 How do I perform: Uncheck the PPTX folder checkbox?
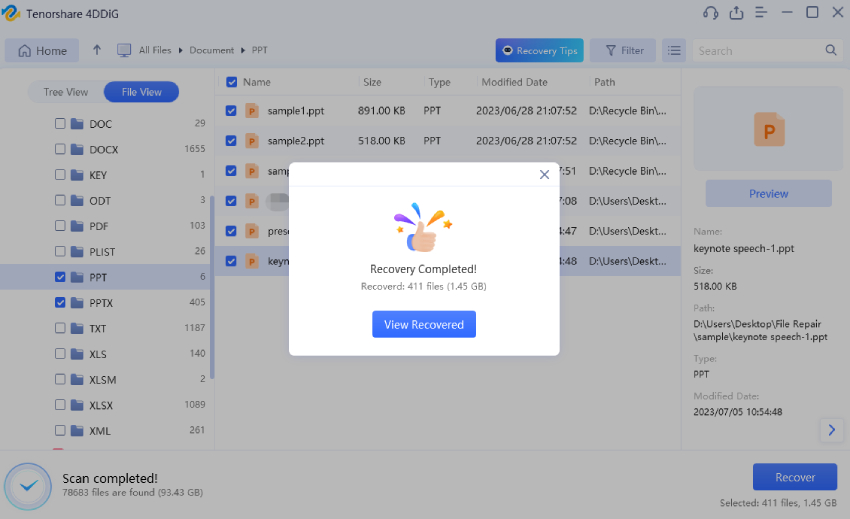coord(60,303)
